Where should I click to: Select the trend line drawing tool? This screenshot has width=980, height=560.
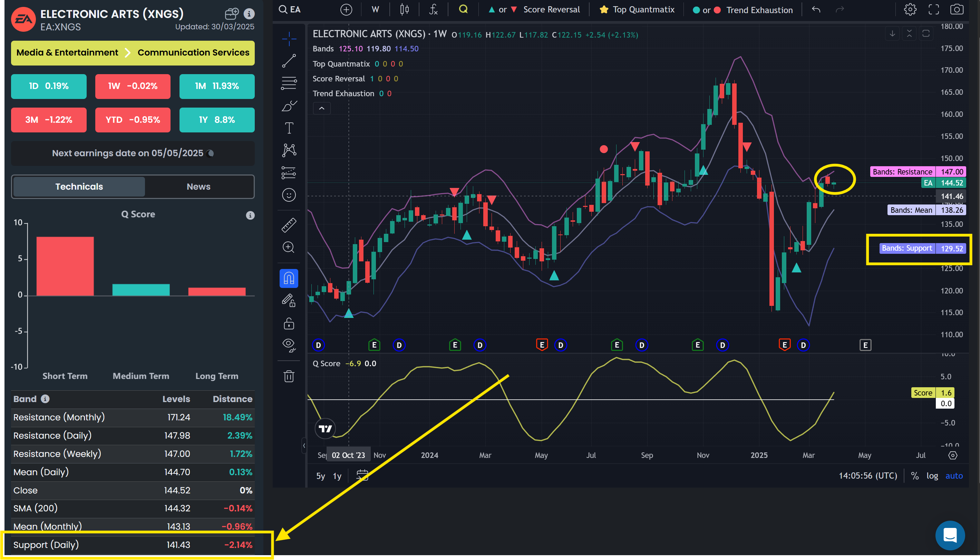(x=289, y=61)
